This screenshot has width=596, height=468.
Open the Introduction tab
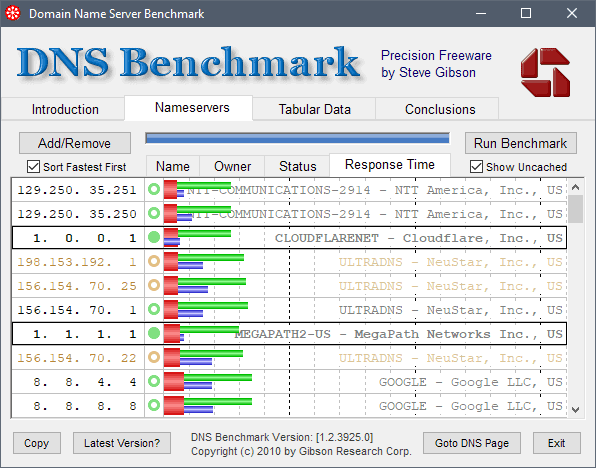(x=65, y=109)
